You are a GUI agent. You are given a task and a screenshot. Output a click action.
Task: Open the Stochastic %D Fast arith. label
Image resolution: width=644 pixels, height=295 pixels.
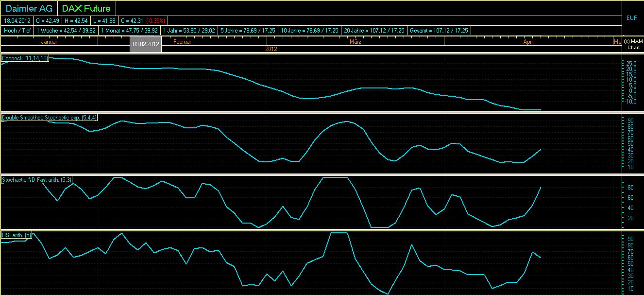point(37,180)
